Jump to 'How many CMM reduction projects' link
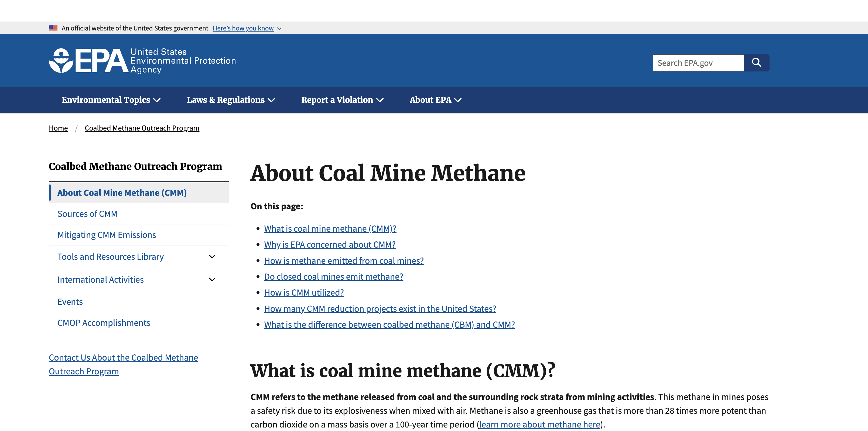The height and width of the screenshot is (431, 868). [380, 309]
